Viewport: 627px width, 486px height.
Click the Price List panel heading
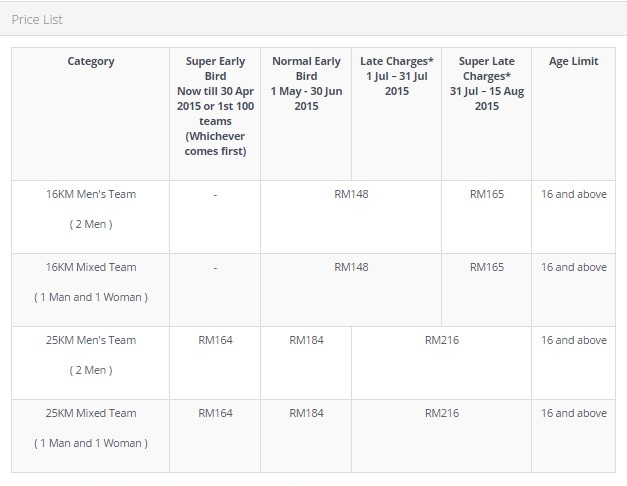coord(37,20)
